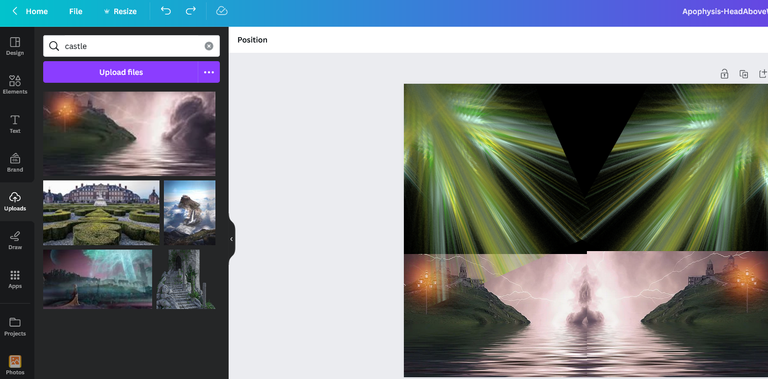The height and width of the screenshot is (379, 768).
Task: Go back with the Home chevron
Action: pos(15,11)
